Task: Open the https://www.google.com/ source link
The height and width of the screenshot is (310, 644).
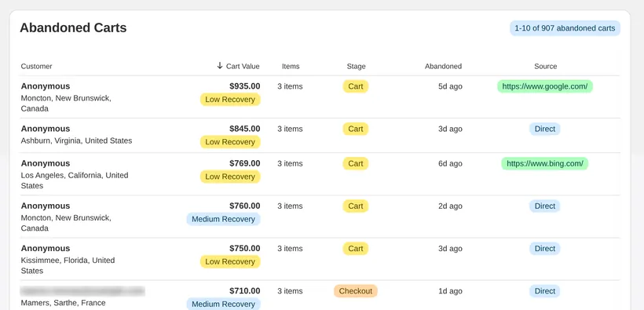Action: click(545, 86)
